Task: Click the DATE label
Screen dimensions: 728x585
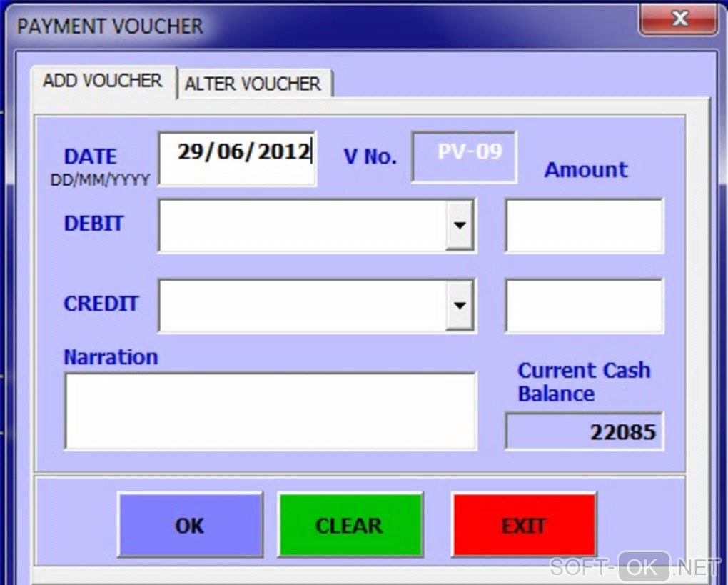Action: tap(91, 156)
